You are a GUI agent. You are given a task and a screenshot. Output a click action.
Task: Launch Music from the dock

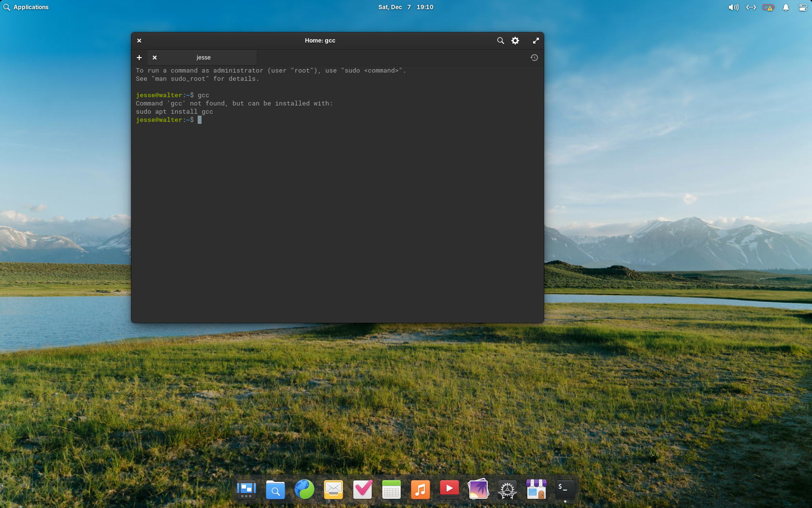(420, 490)
